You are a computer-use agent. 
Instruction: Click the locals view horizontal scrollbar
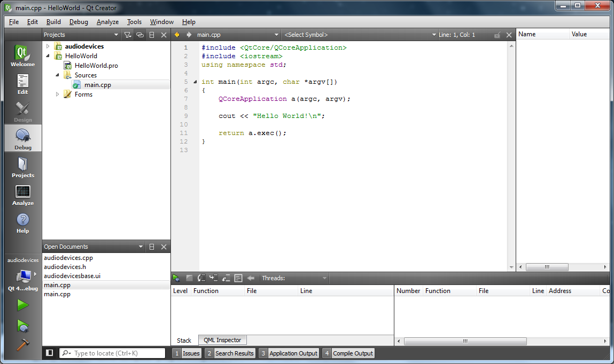point(547,267)
